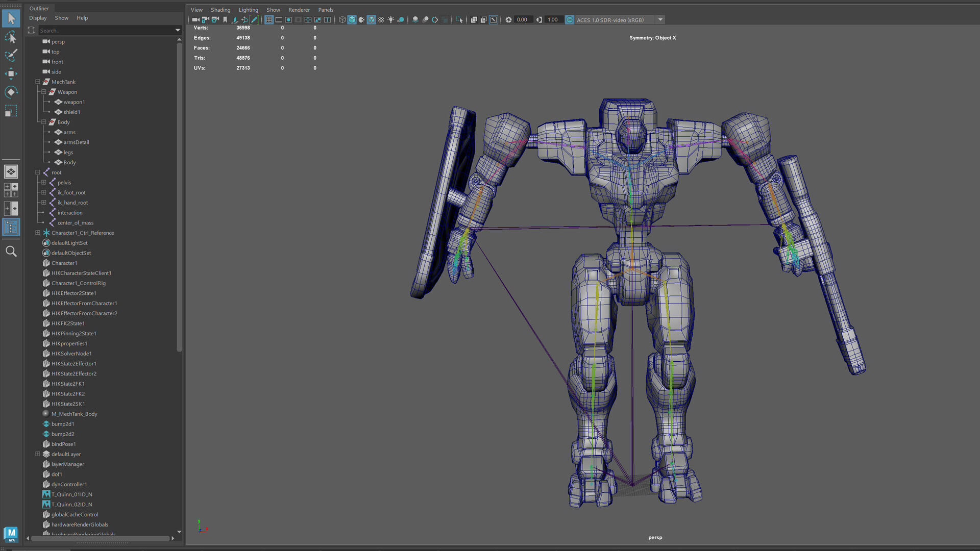Image resolution: width=980 pixels, height=551 pixels.
Task: Expand the ik_hand_root joint
Action: coord(43,203)
